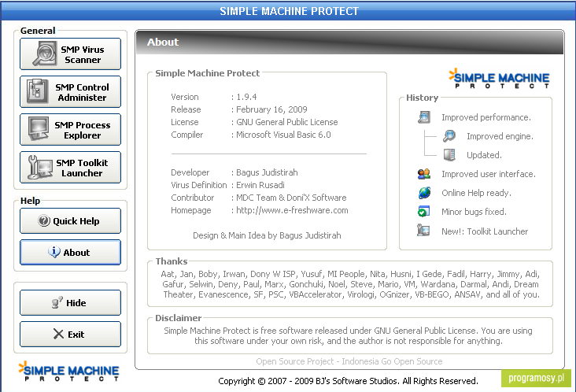576x392 pixels.
Task: Click virus definition author 'Erwin Rusadi'
Action: pos(260,185)
